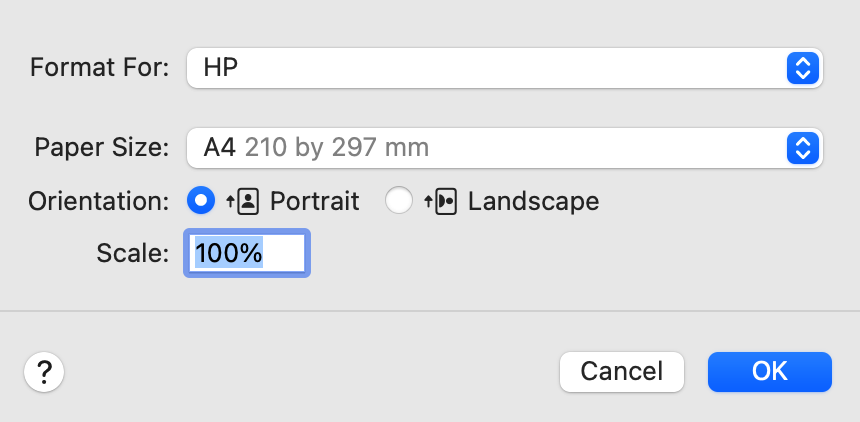Click the Scale label
The height and width of the screenshot is (422, 860).
click(x=133, y=253)
